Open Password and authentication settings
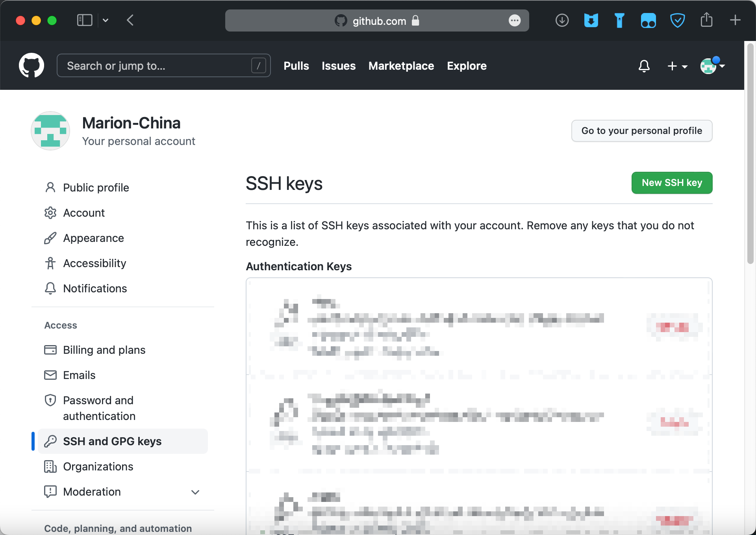756x535 pixels. click(x=99, y=408)
